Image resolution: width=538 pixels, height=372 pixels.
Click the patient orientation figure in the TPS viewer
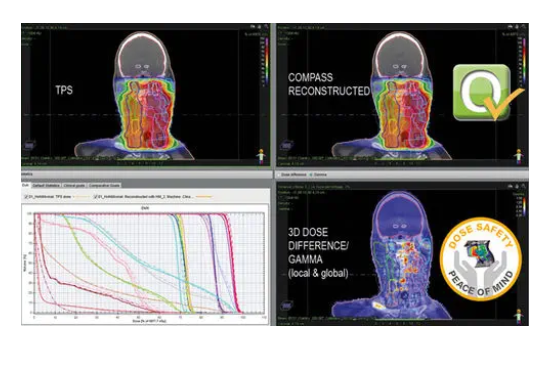(x=261, y=156)
